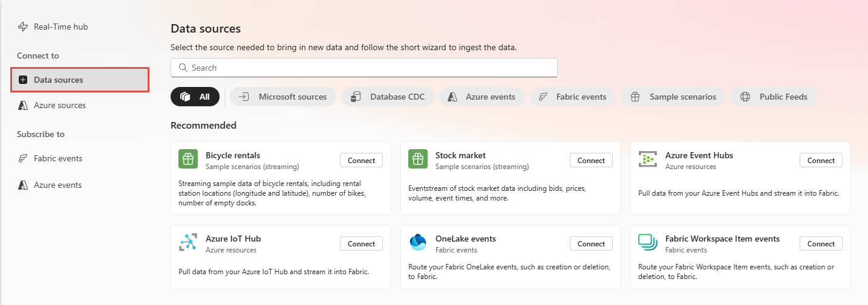Connect Azure Event Hubs source
The width and height of the screenshot is (868, 305).
(x=821, y=160)
